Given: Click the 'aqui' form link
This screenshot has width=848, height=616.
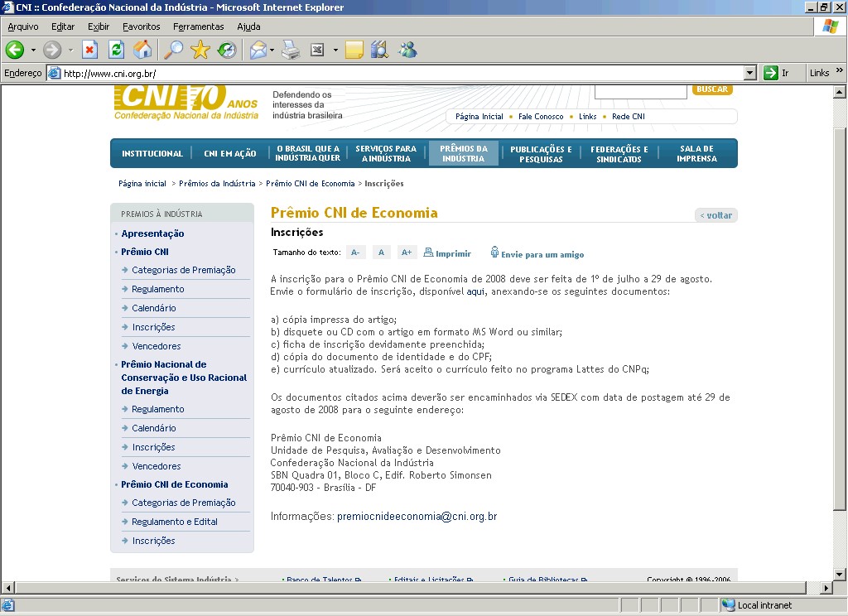Looking at the screenshot, I should click(475, 291).
